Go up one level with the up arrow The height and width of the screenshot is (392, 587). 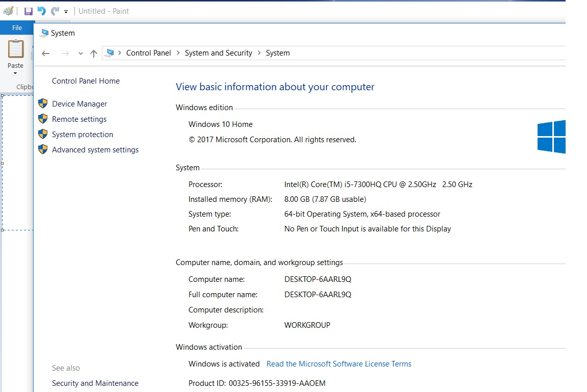94,54
